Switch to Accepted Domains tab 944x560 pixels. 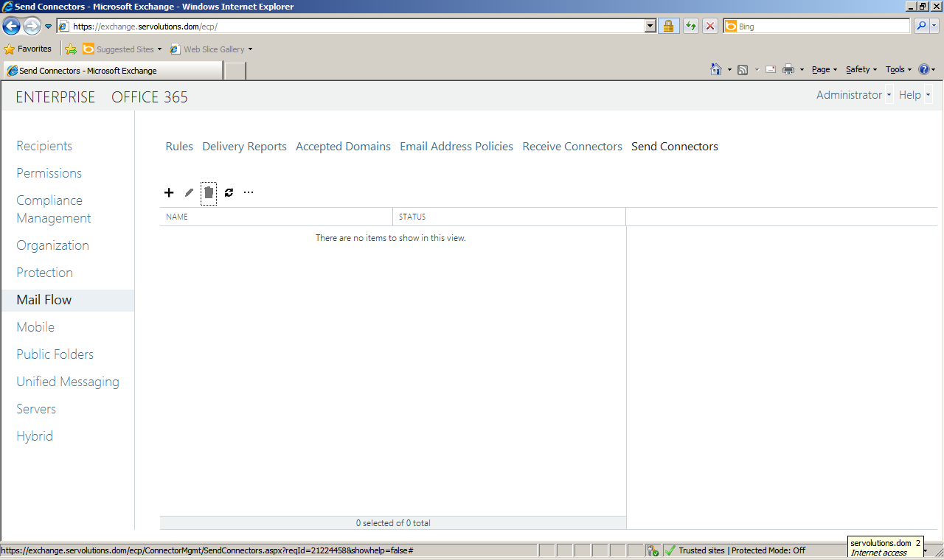click(343, 147)
